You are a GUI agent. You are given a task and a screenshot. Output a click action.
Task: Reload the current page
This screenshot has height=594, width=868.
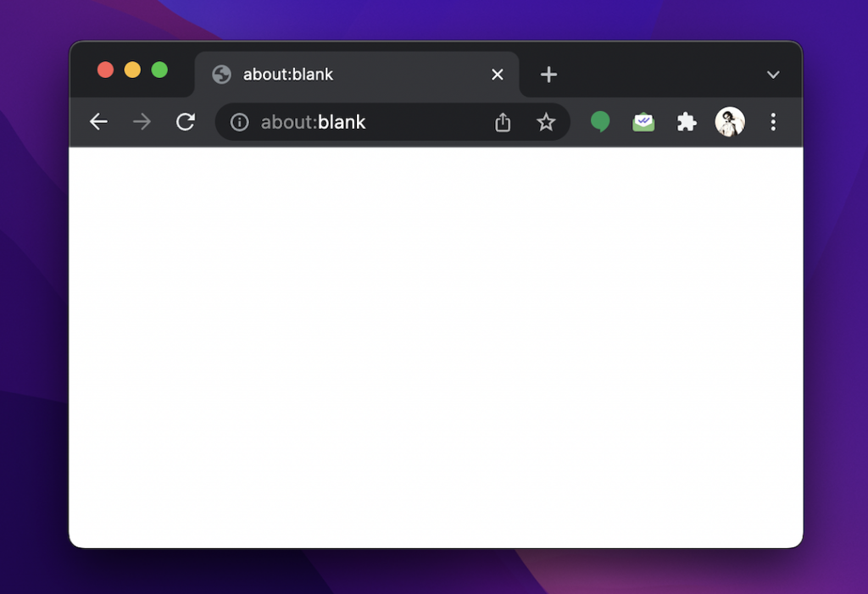[186, 122]
